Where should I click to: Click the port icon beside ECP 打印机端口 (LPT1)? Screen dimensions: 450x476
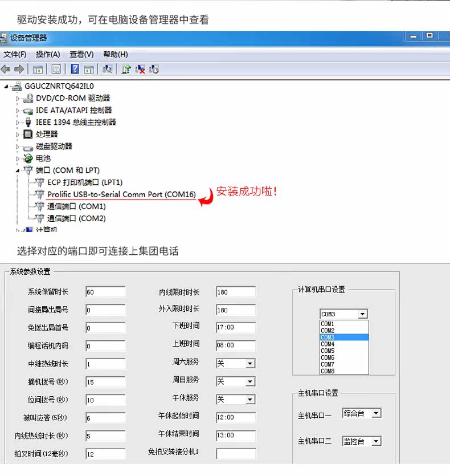tap(39, 182)
